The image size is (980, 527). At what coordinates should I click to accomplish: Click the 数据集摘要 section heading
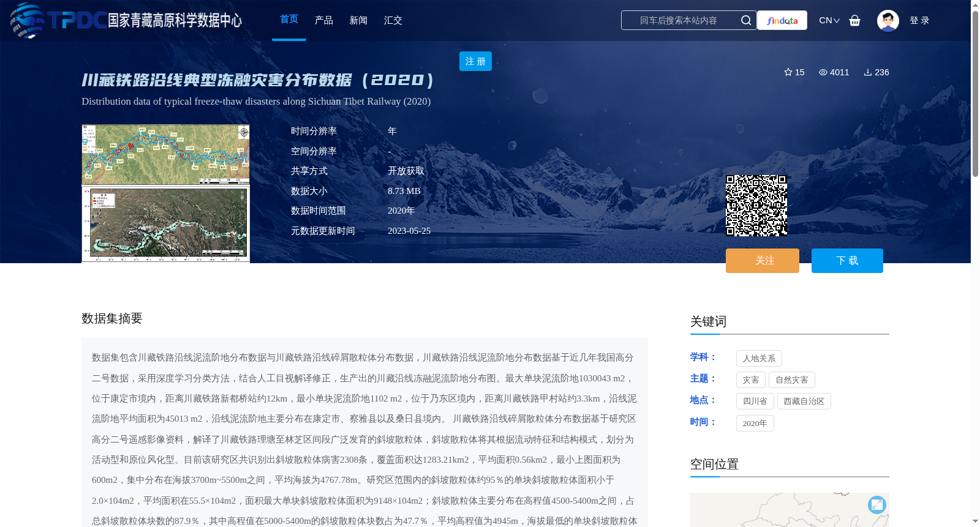pyautogui.click(x=112, y=318)
